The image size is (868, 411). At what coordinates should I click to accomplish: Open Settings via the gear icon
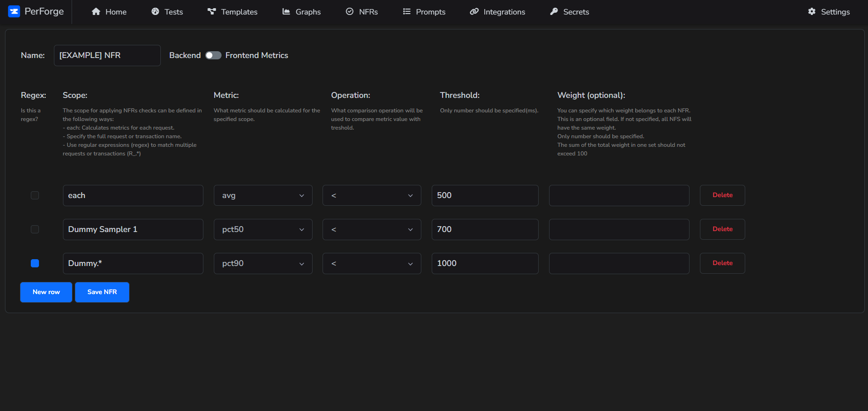coord(811,11)
